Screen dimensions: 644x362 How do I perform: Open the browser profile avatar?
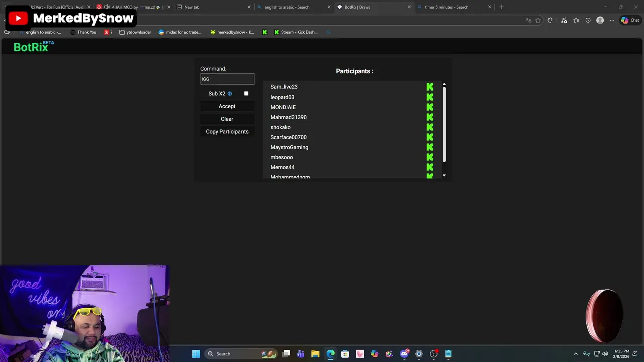pyautogui.click(x=600, y=20)
